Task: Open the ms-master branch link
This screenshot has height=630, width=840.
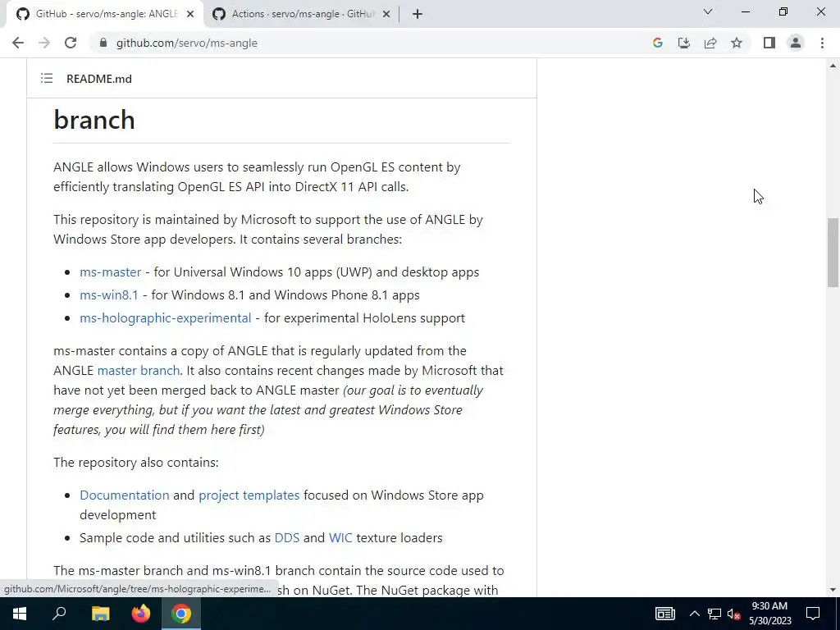Action: [111, 272]
